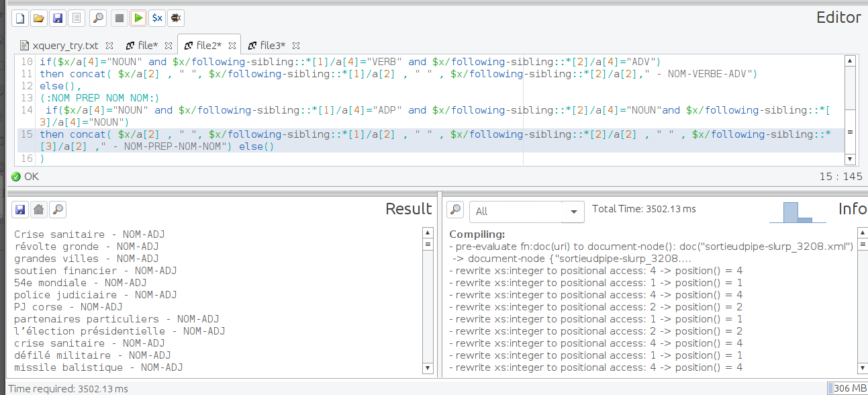Click the 'Compiling:' heading in Info
This screenshot has height=395, width=868.
pos(477,234)
